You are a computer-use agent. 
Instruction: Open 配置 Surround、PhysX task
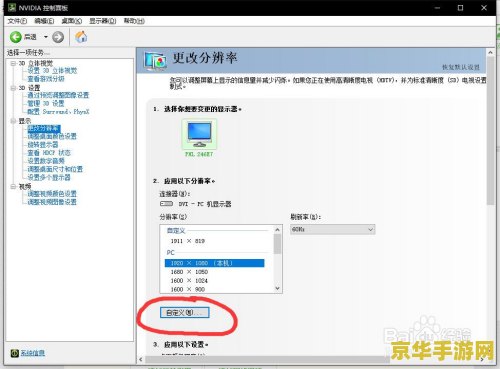coord(58,112)
